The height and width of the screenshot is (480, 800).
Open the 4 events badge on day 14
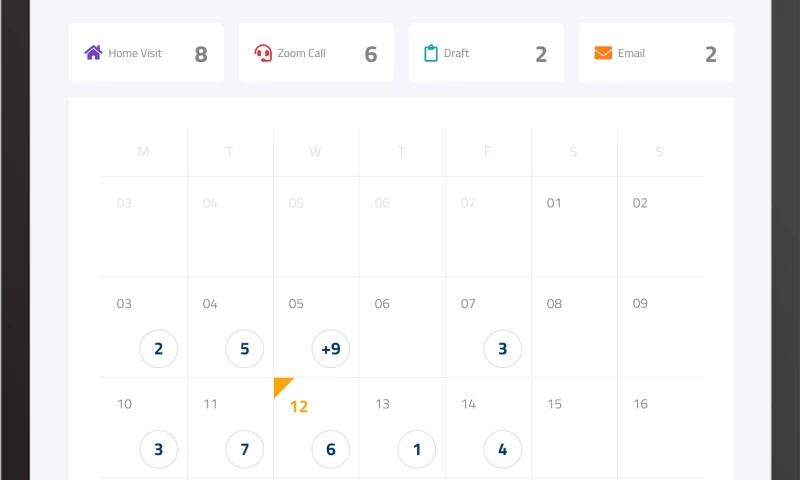click(503, 449)
